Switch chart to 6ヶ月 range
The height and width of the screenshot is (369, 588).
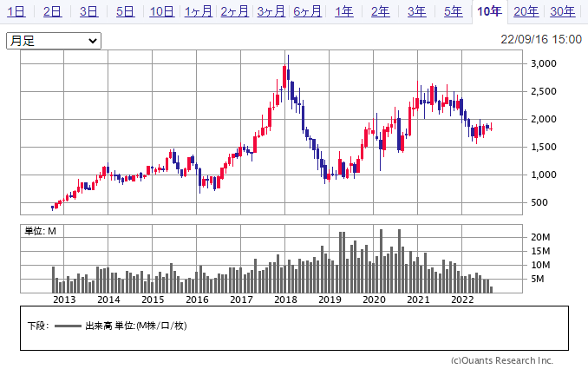(x=308, y=11)
